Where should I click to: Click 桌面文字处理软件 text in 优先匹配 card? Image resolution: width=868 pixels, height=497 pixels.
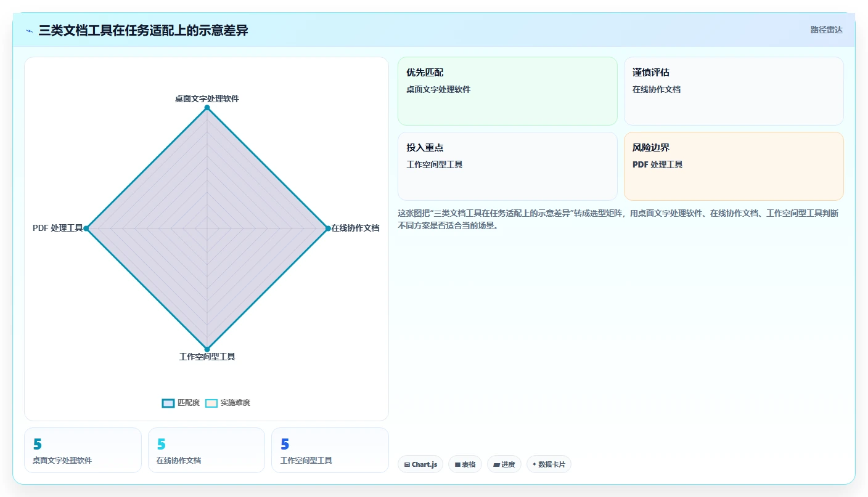coord(438,89)
